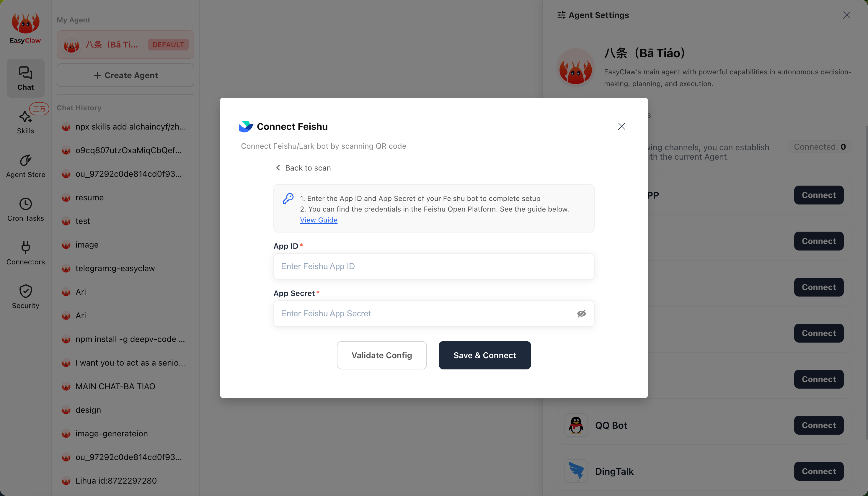
Task: Open the View Guide link
Action: point(319,220)
